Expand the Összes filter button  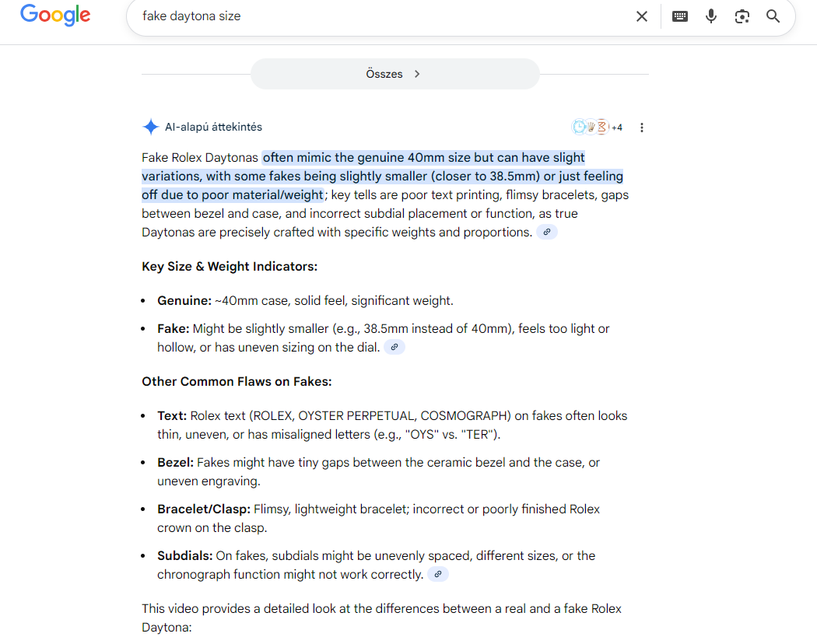pos(394,74)
